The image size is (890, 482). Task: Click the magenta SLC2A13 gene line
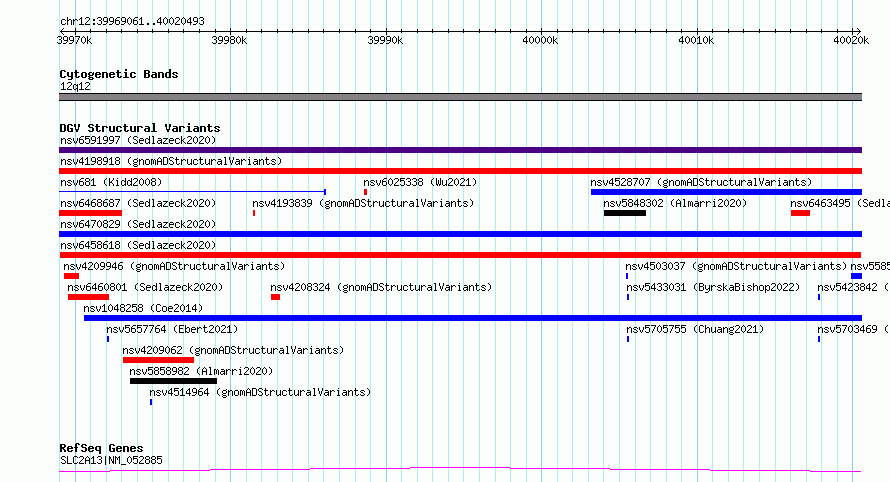click(460, 470)
